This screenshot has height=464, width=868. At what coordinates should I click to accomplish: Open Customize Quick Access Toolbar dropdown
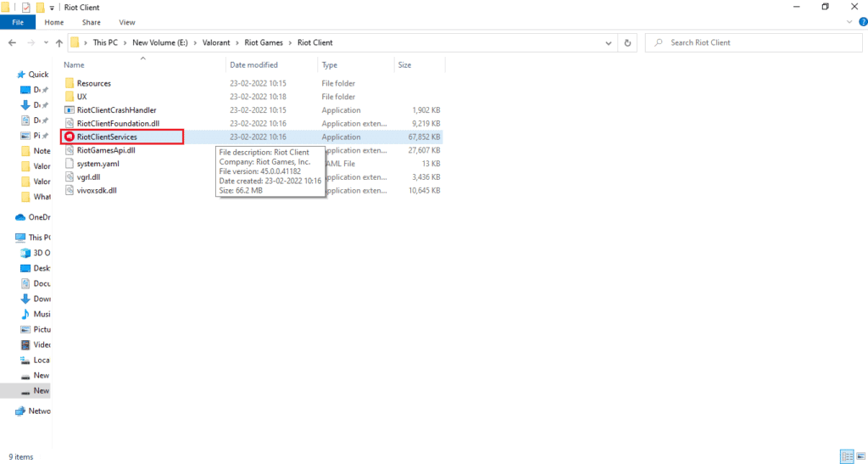(x=52, y=8)
